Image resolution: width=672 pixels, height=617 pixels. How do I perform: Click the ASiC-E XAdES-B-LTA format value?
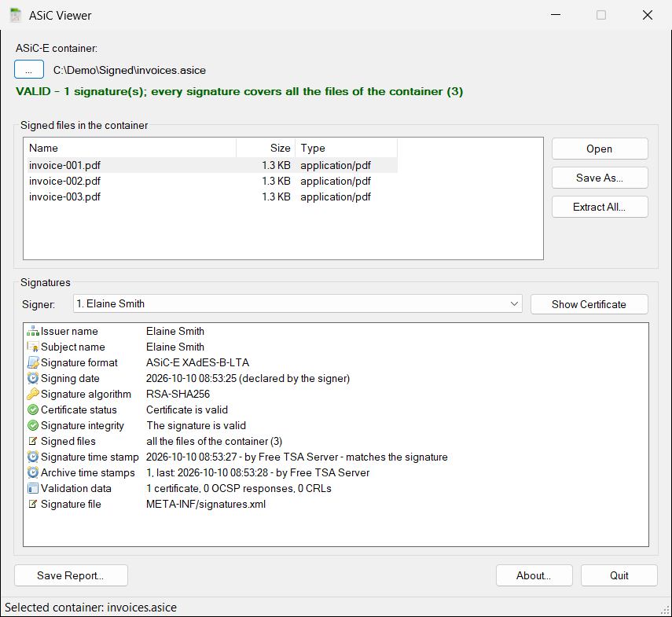(x=197, y=362)
